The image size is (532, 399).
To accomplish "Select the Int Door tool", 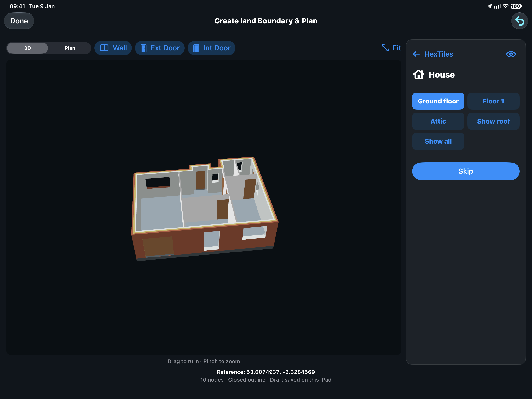I will tap(211, 48).
